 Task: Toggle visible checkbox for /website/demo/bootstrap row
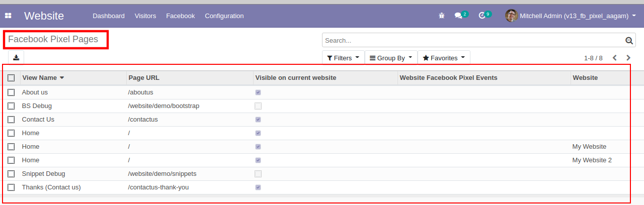point(258,106)
